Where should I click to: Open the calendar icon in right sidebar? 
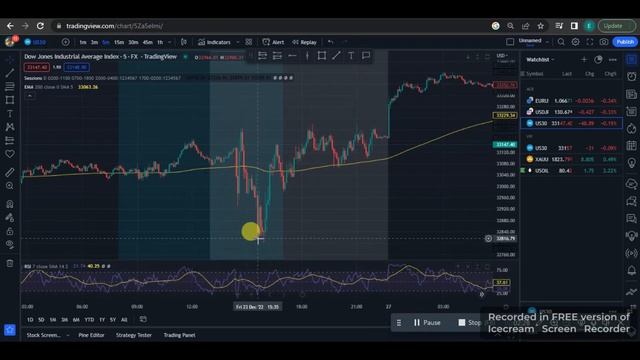click(631, 146)
